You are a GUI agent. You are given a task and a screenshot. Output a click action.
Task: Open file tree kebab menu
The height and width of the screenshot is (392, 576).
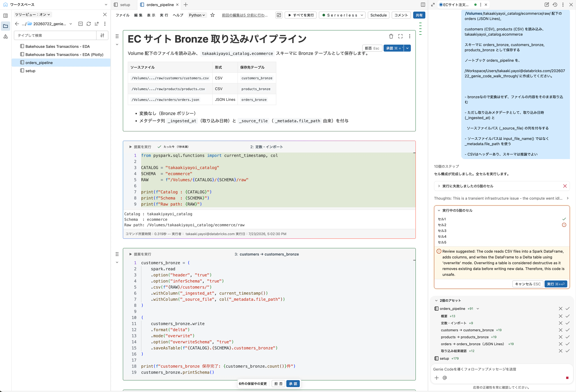105,24
